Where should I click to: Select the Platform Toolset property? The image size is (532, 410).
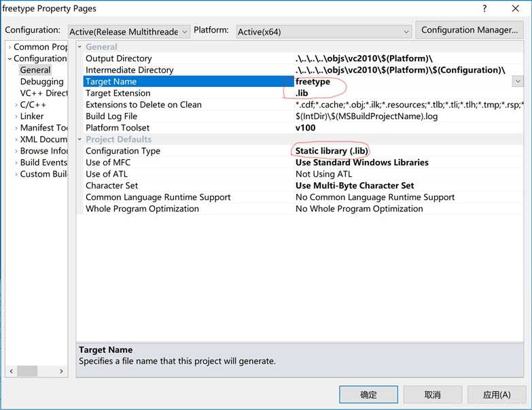pos(302,128)
